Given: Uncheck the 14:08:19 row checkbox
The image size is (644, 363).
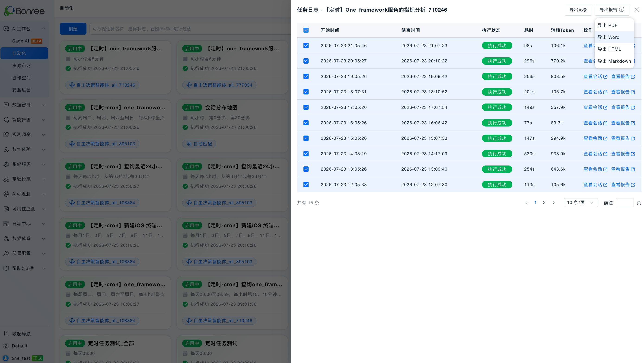Looking at the screenshot, I should 306,154.
